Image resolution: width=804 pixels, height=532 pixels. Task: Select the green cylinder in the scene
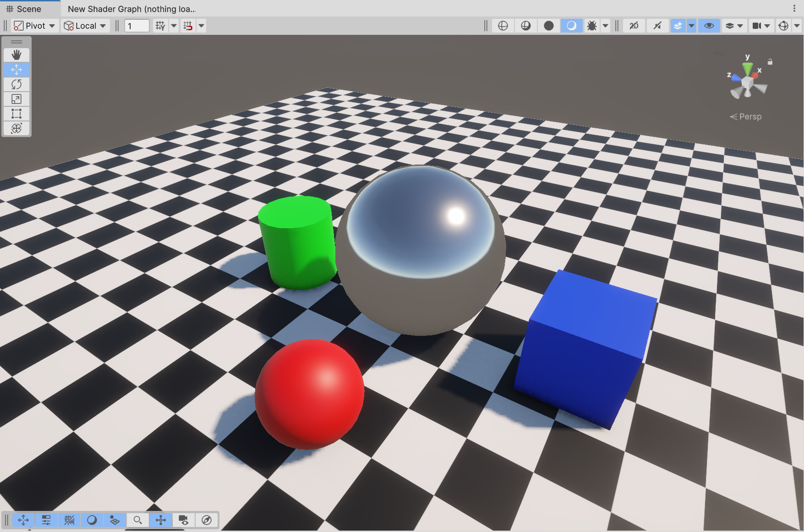tap(298, 242)
